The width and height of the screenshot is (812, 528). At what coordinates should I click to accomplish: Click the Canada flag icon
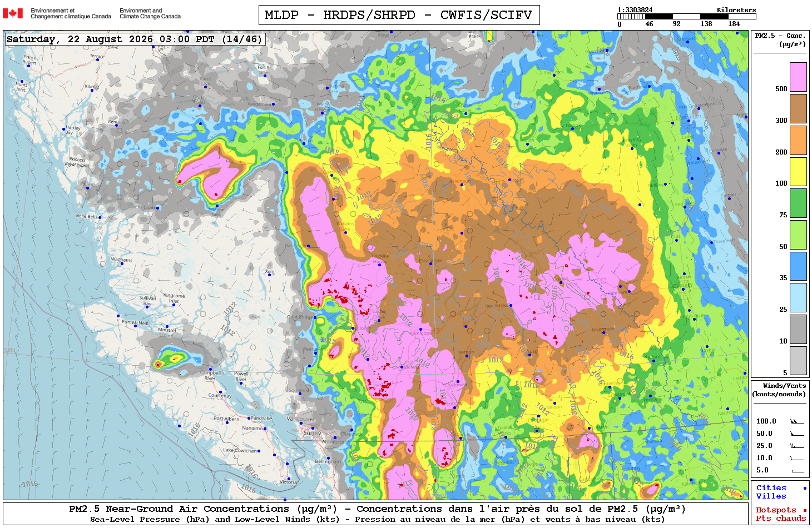point(13,13)
